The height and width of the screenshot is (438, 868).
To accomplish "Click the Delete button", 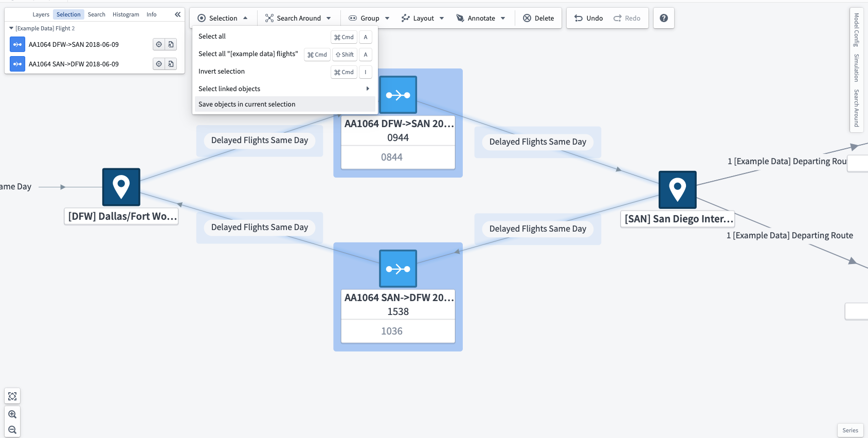I will coord(538,18).
